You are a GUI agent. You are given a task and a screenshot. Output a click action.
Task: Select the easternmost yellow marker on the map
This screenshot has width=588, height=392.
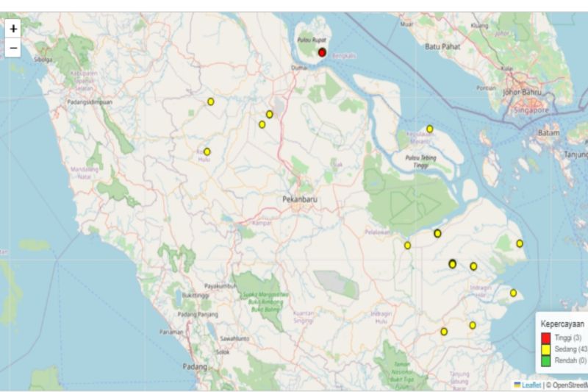[x=520, y=243]
